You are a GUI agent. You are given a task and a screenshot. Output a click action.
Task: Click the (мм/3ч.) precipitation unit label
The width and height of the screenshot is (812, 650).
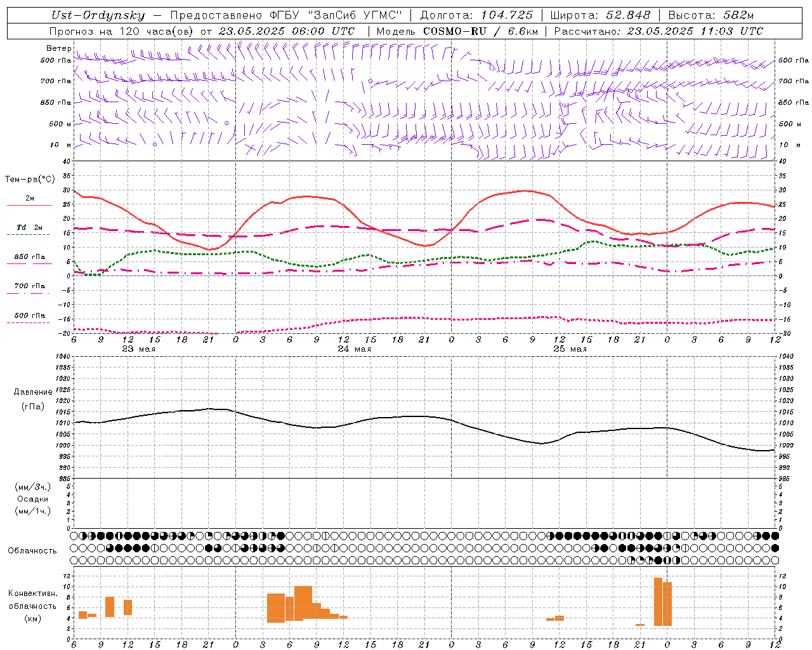(x=33, y=487)
